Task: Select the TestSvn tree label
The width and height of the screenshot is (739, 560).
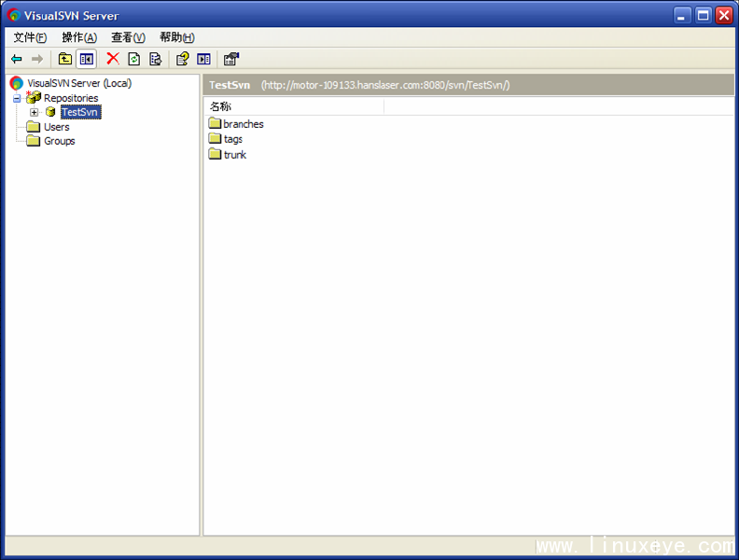Action: click(80, 112)
